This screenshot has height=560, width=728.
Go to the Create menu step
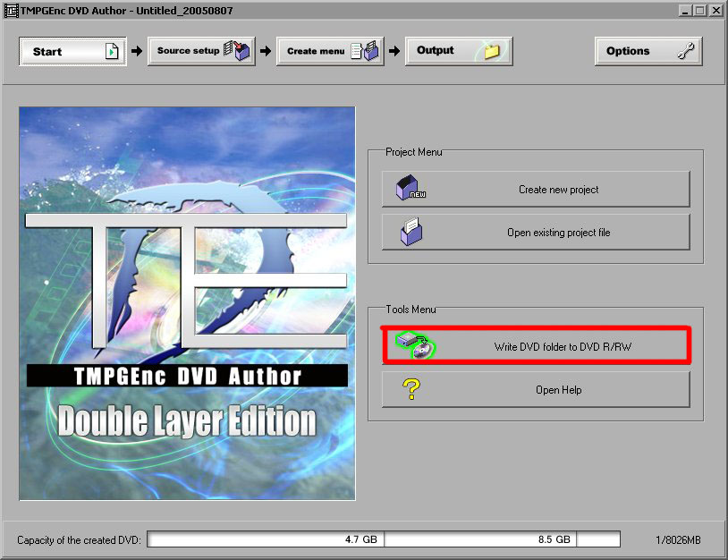coord(330,51)
